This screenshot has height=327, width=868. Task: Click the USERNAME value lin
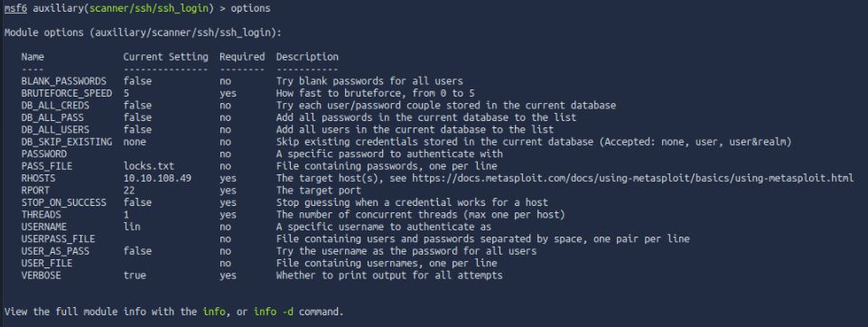(132, 227)
